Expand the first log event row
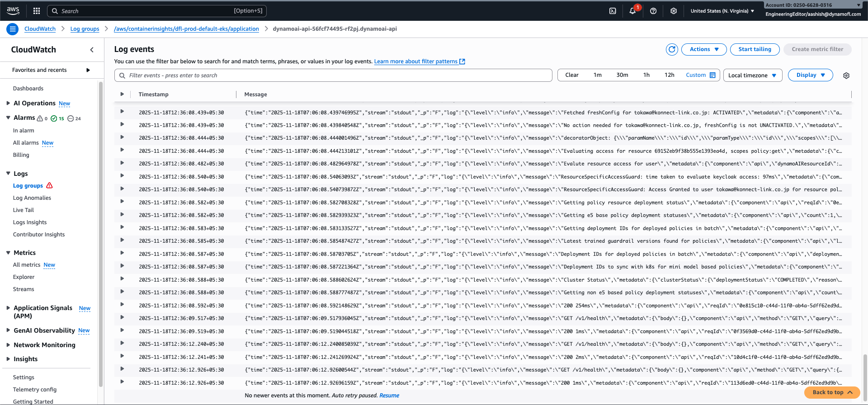 coord(122,112)
